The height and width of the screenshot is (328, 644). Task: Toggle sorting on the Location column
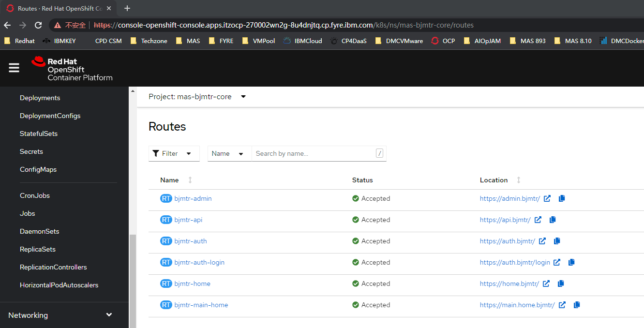[x=518, y=179]
